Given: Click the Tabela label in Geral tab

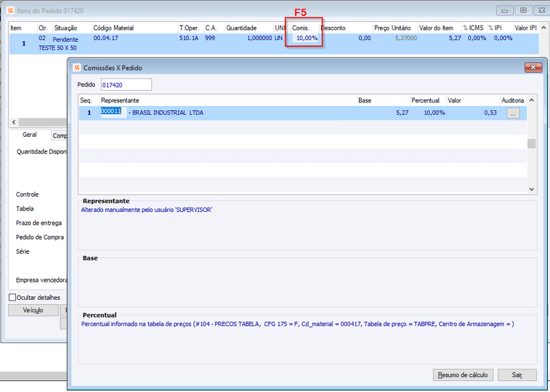Looking at the screenshot, I should tap(25, 208).
